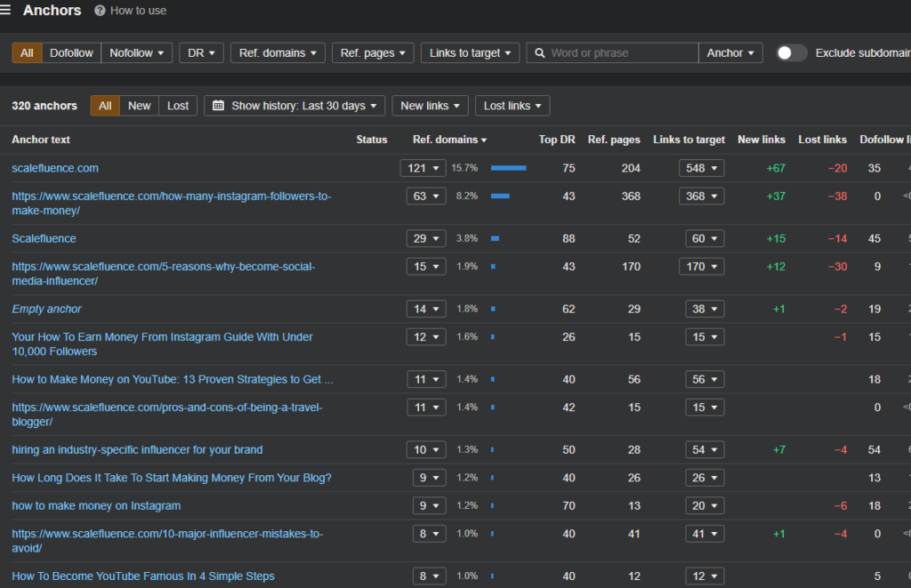Click the 15.7% ref. domains bar

tap(508, 168)
